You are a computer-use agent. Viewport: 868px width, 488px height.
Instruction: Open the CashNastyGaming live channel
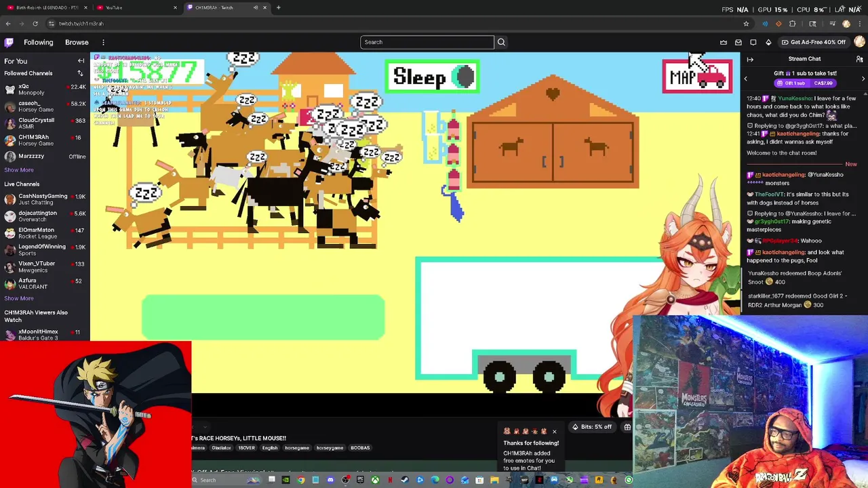tap(45, 199)
